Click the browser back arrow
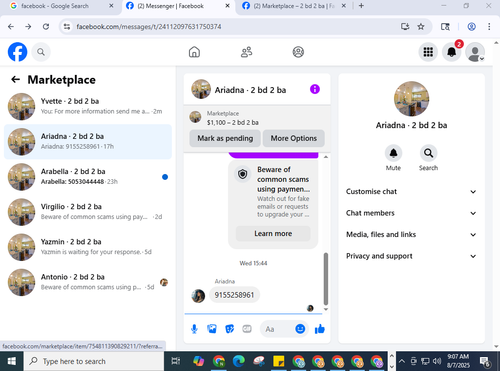The height and width of the screenshot is (371, 500). pos(11,27)
